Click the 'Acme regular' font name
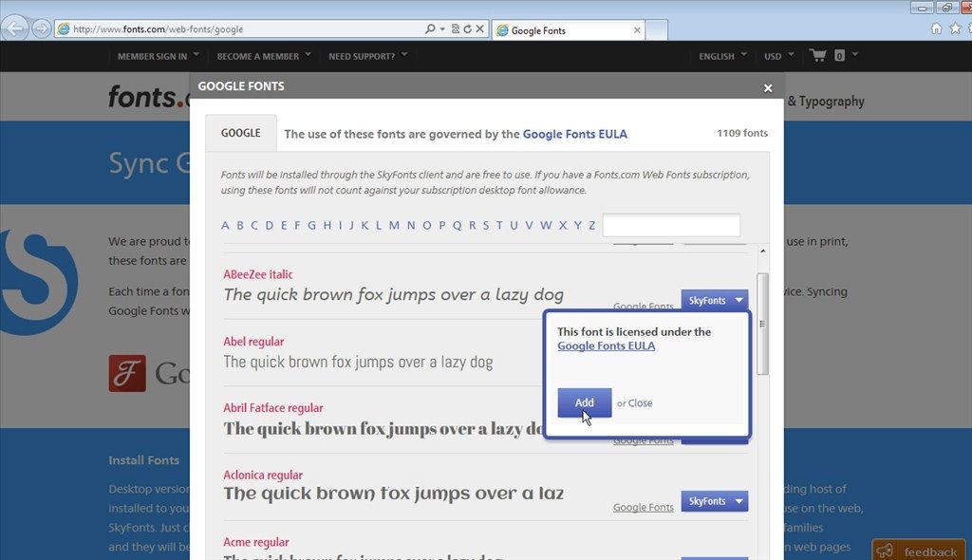This screenshot has height=560, width=972. (256, 542)
